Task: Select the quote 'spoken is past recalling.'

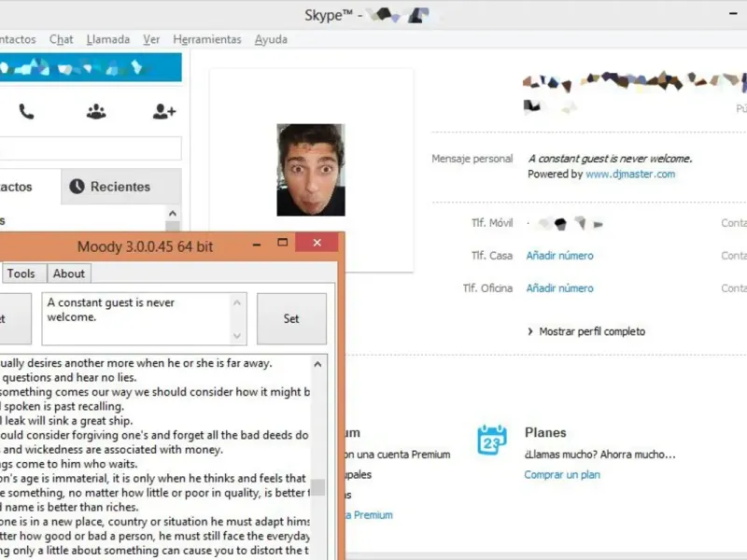Action: (62, 406)
